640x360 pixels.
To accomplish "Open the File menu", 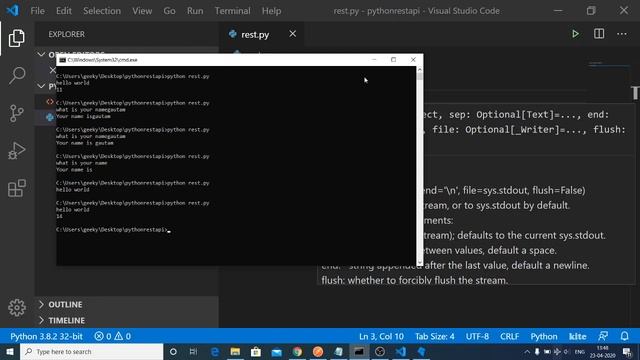I will pyautogui.click(x=38, y=11).
